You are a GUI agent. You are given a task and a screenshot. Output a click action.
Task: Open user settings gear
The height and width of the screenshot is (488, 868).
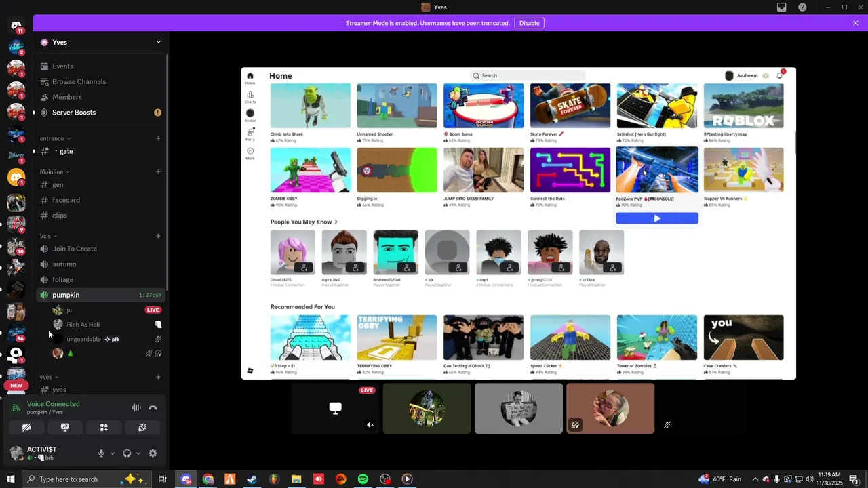click(153, 453)
